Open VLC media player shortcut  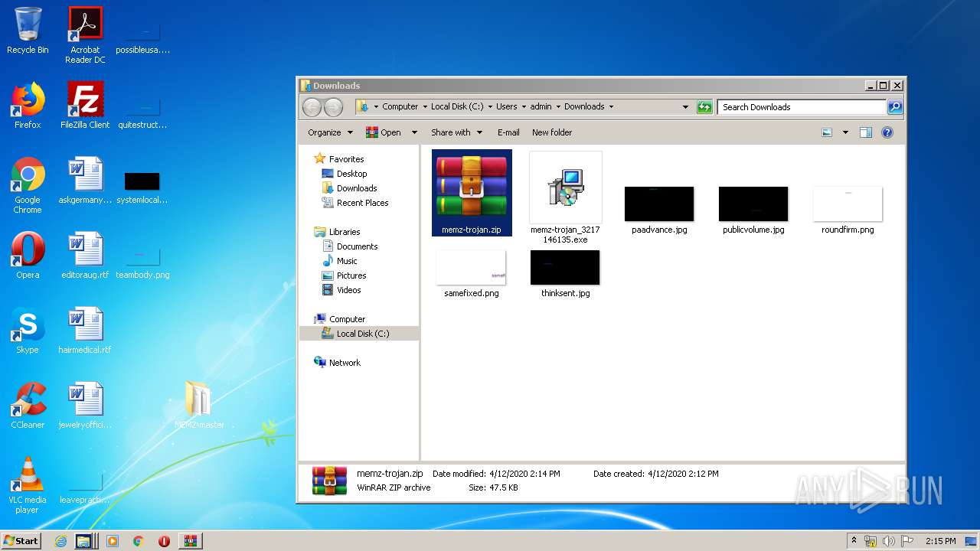[x=28, y=485]
